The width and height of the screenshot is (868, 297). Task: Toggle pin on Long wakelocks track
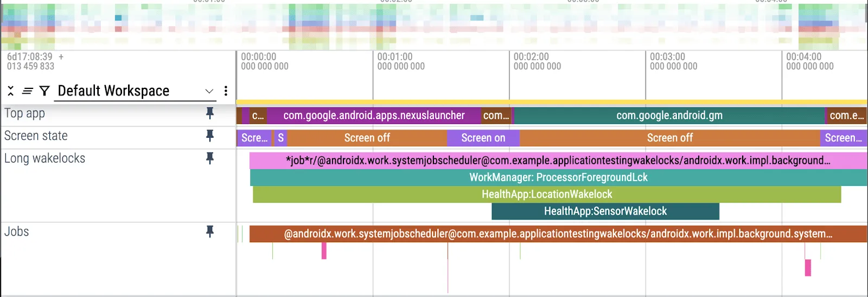tap(209, 158)
